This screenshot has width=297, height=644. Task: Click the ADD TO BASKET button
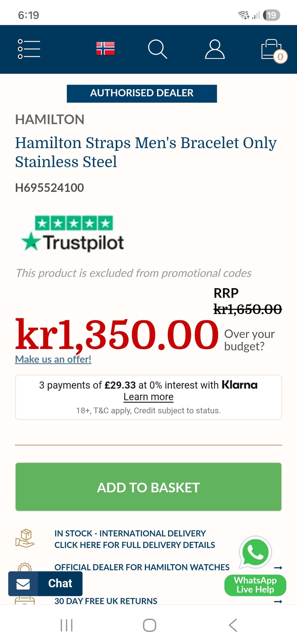[148, 487]
